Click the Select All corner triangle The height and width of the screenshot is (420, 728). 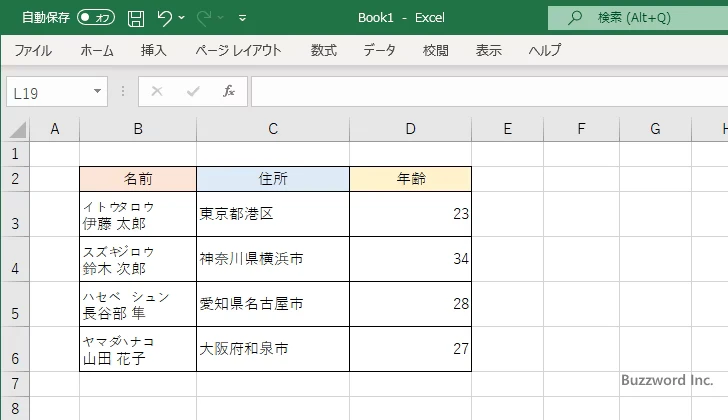click(x=17, y=129)
